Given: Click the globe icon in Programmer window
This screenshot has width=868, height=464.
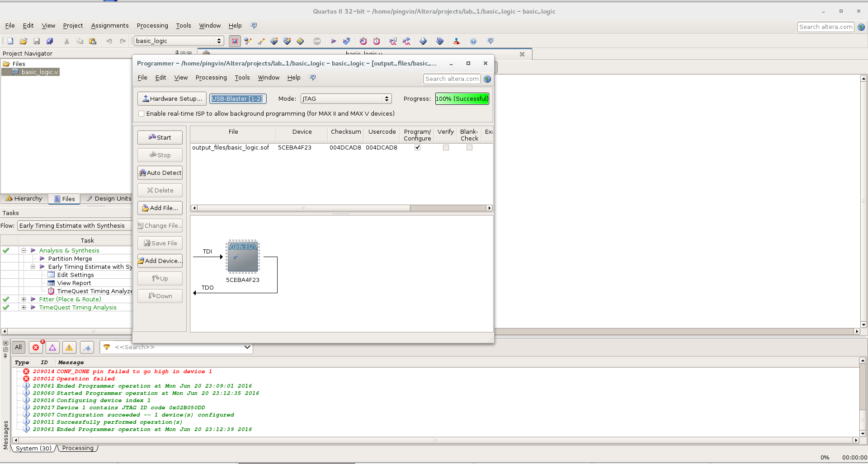Looking at the screenshot, I should 487,79.
